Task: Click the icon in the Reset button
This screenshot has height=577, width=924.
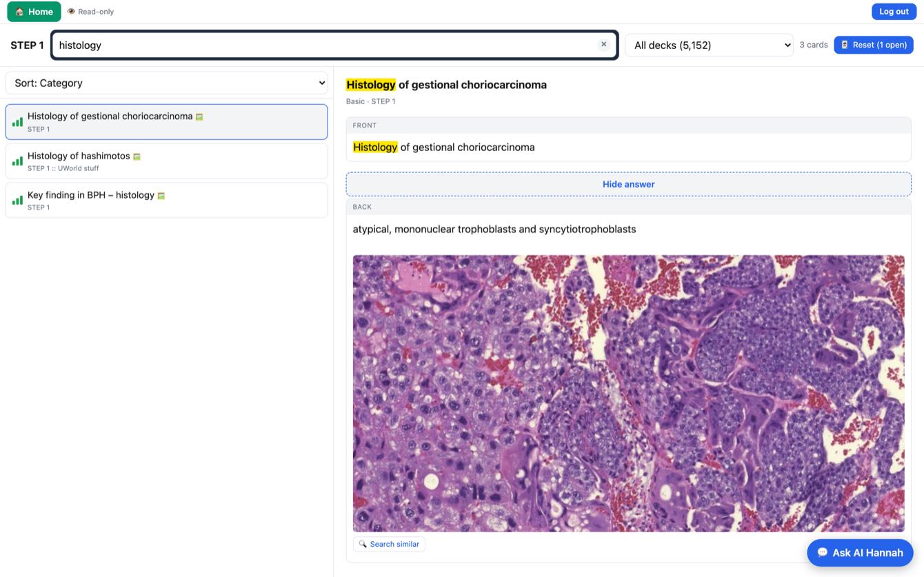Action: [845, 45]
